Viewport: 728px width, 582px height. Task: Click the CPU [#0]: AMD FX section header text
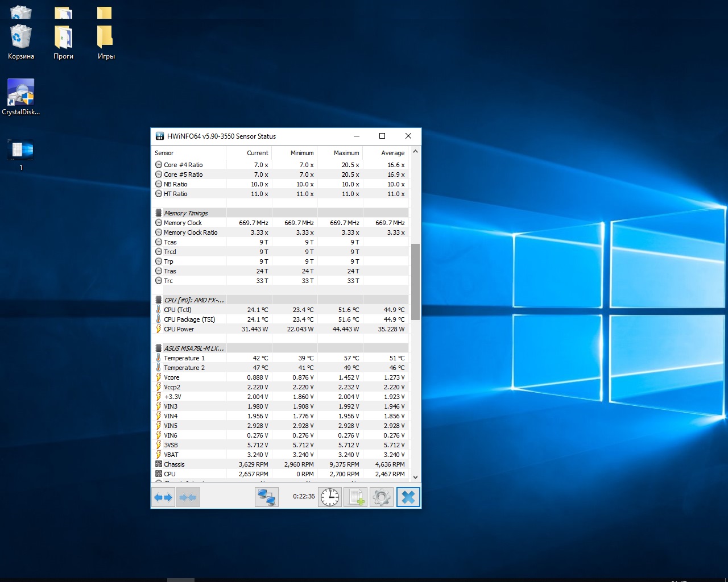194,300
